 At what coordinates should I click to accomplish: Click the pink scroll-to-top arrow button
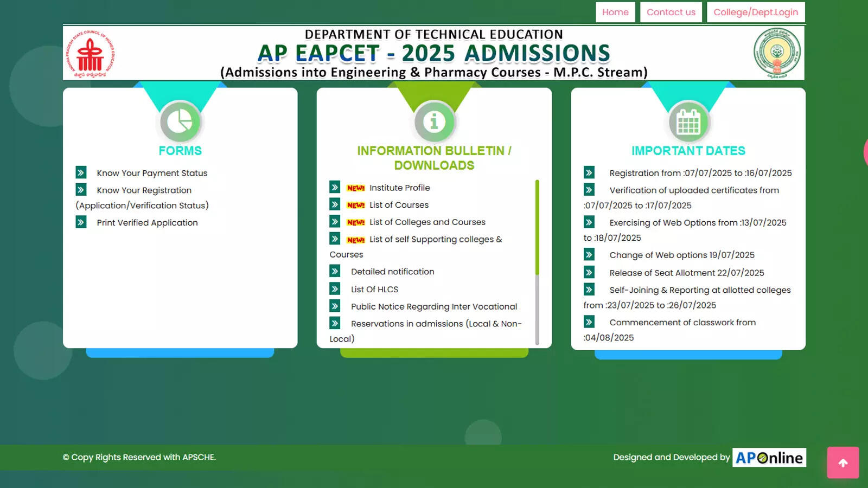click(843, 463)
